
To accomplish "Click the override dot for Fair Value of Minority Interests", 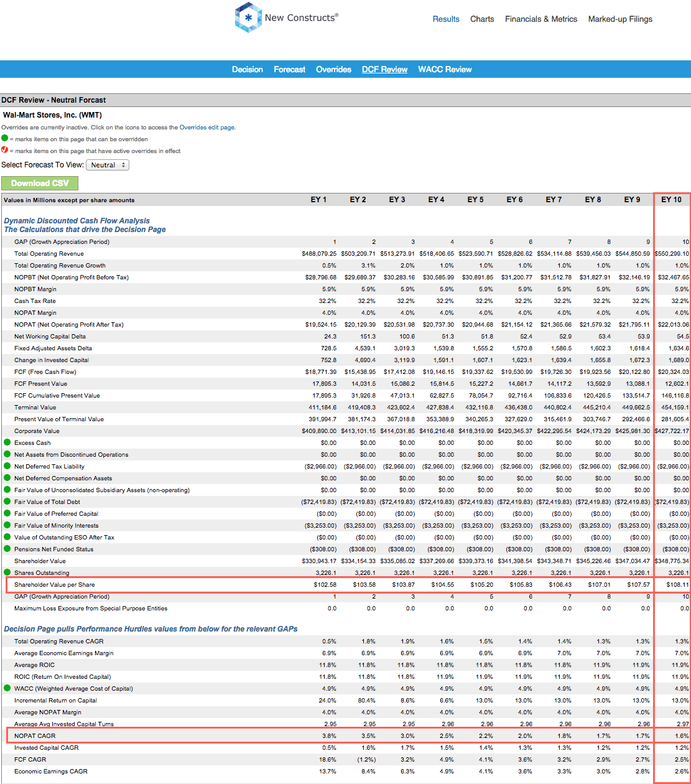I will click(x=7, y=525).
